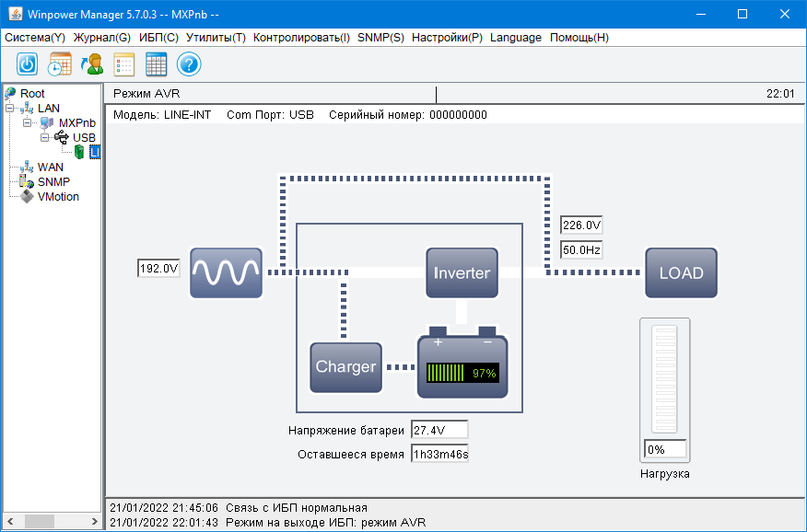807x532 pixels.
Task: Open the blue question mark help icon
Action: tap(189, 64)
